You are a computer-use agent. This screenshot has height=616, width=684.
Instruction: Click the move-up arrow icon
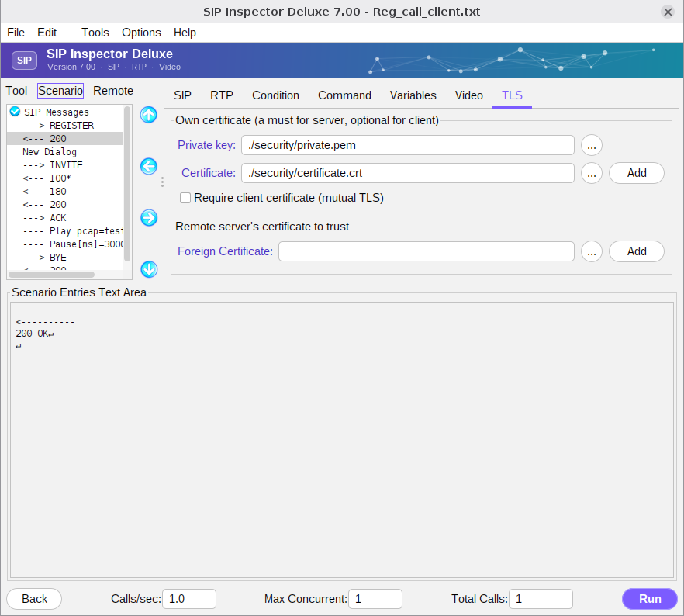click(149, 115)
